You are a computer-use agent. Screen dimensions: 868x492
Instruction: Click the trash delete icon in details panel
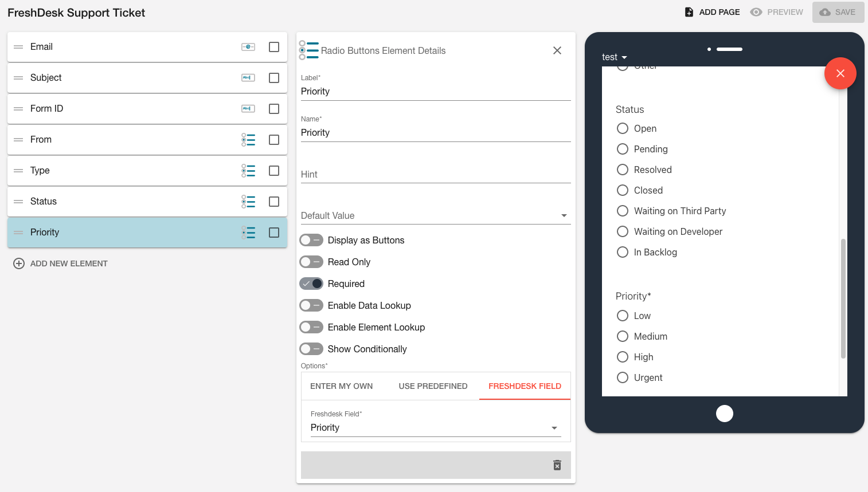[x=557, y=465]
